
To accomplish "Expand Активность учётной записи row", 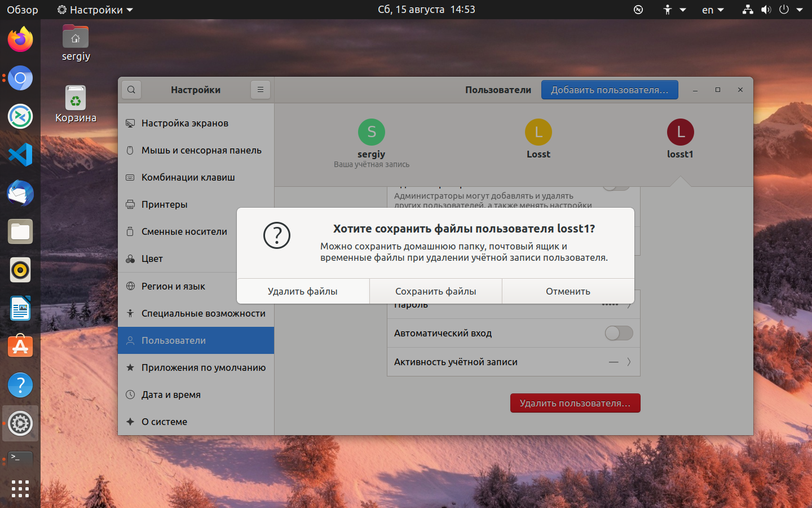I will click(514, 362).
